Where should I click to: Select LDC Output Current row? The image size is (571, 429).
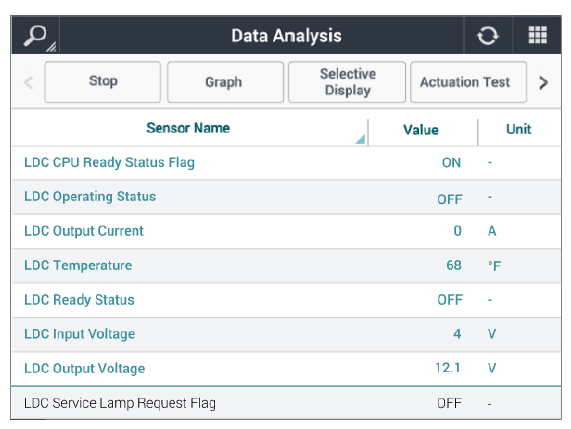(286, 231)
